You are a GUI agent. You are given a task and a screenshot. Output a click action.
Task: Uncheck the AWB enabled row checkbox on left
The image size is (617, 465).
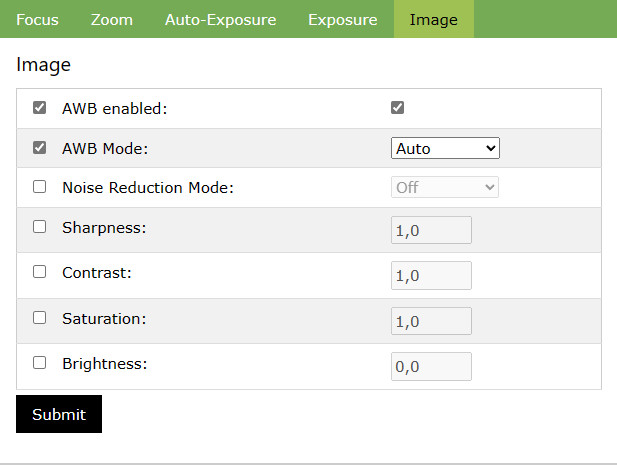click(40, 108)
